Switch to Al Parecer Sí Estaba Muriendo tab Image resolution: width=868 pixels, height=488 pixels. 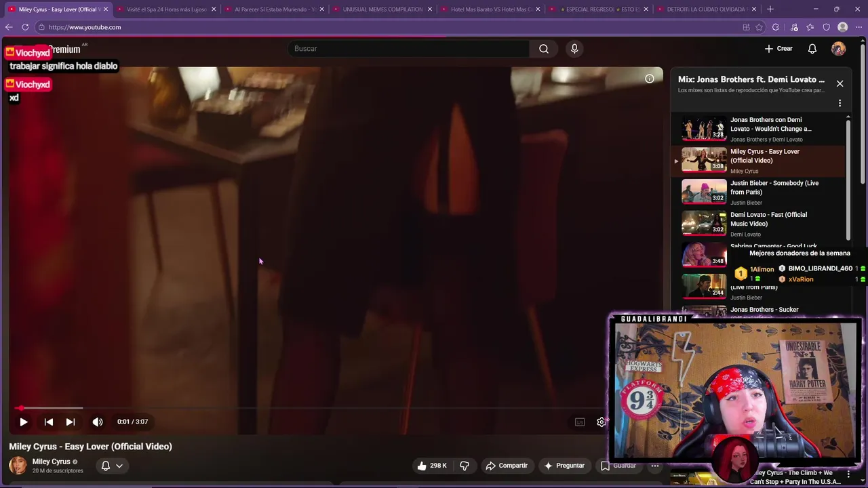(x=275, y=9)
